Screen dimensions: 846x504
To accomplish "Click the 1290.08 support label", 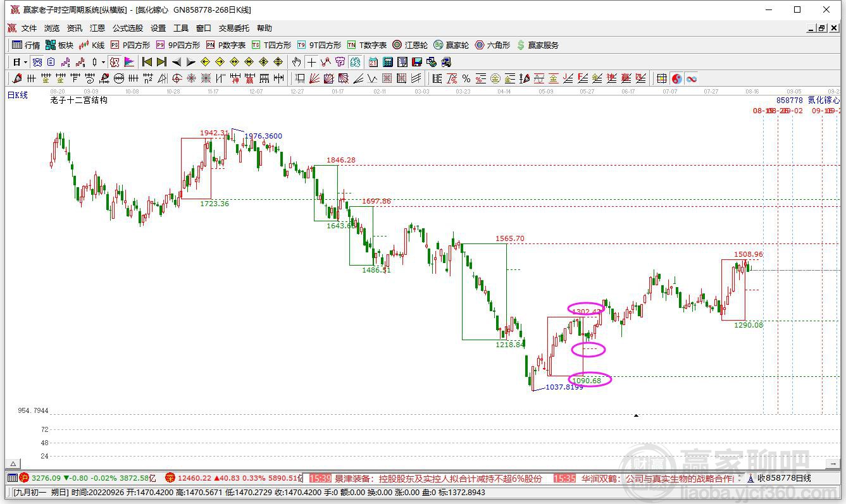I will pyautogui.click(x=749, y=325).
